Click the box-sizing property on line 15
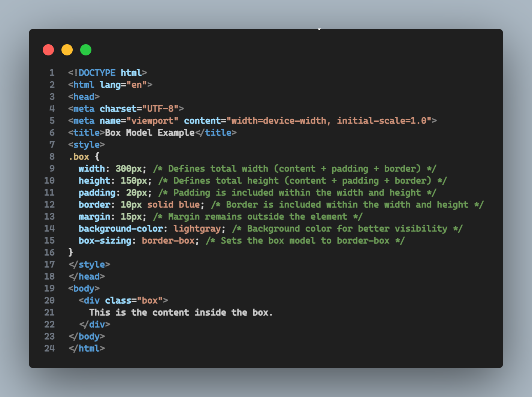Image resolution: width=532 pixels, height=397 pixels. (105, 240)
